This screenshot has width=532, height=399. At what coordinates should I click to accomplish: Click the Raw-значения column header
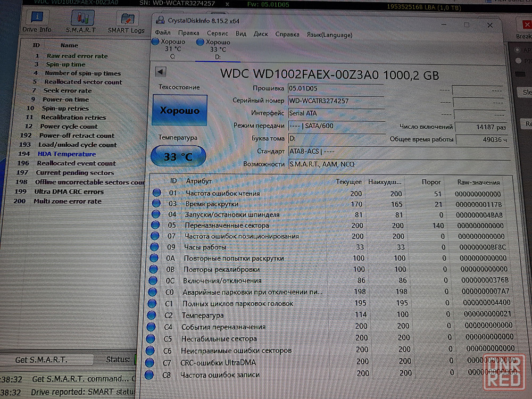tap(478, 182)
